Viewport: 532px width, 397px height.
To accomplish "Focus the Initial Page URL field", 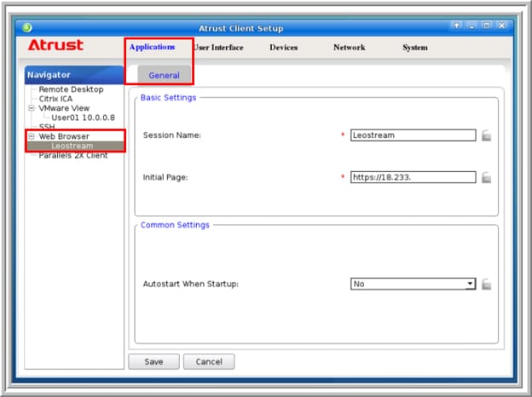I will [x=413, y=177].
